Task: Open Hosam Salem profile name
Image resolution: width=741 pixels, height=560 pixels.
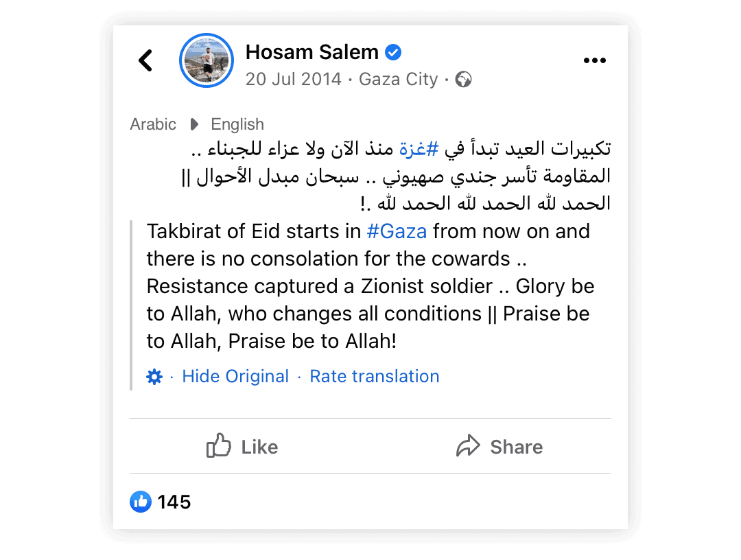Action: point(312,52)
